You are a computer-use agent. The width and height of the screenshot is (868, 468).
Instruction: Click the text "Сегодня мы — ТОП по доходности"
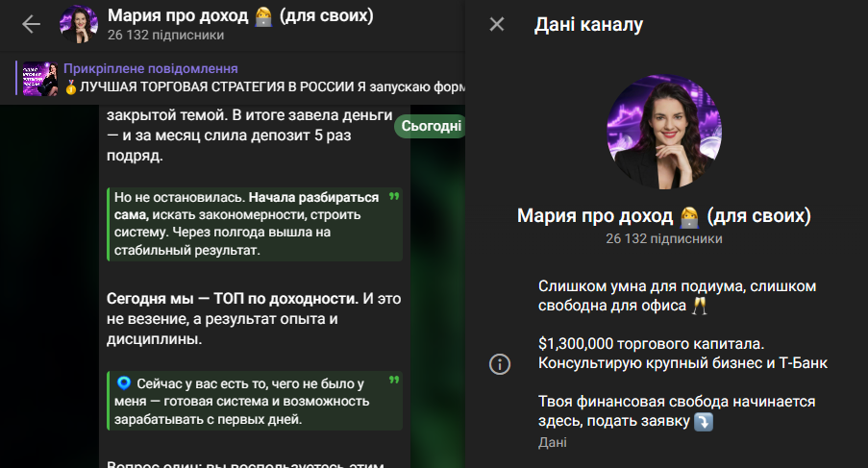[233, 299]
